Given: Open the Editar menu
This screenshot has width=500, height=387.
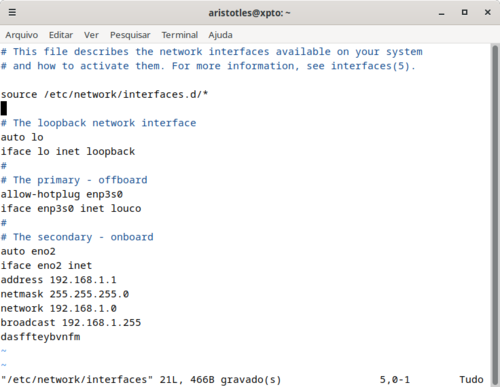Looking at the screenshot, I should point(61,35).
